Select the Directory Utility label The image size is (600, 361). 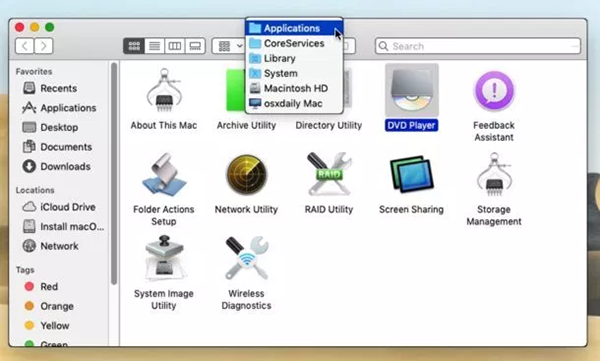coord(328,125)
